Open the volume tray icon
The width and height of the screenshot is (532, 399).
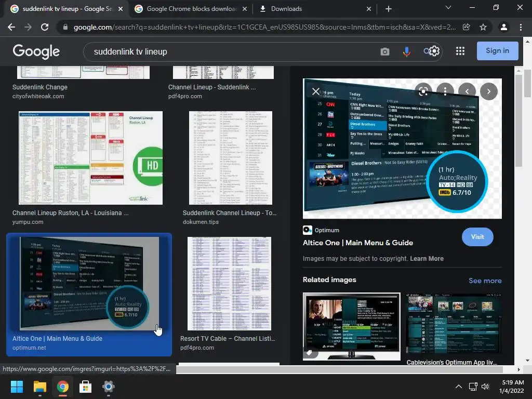click(x=485, y=387)
